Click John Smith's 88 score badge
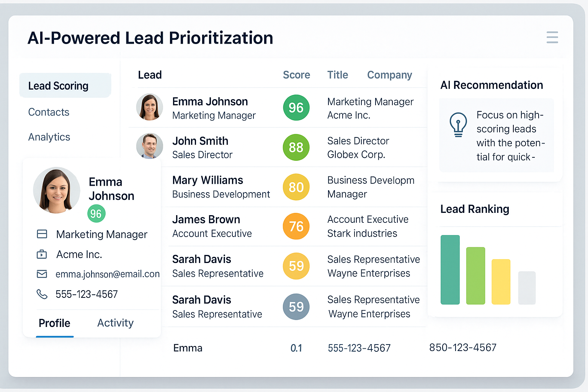The image size is (588, 392). click(x=296, y=147)
